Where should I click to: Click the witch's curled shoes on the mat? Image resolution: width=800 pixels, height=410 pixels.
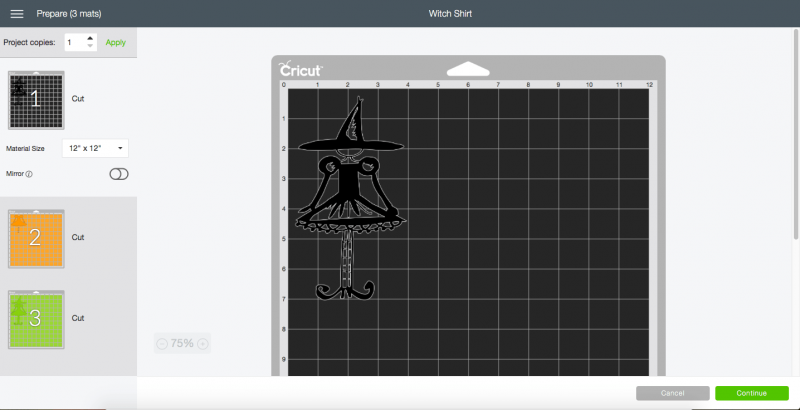(x=347, y=291)
